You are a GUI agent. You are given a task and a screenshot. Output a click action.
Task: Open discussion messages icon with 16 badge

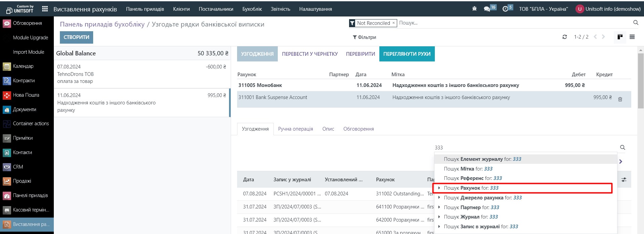coord(487,9)
